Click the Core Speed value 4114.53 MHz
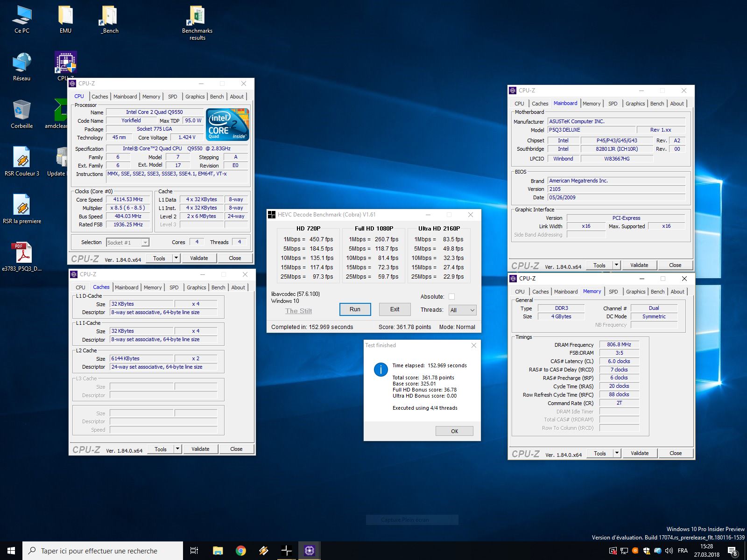The image size is (747, 560). pyautogui.click(x=128, y=199)
